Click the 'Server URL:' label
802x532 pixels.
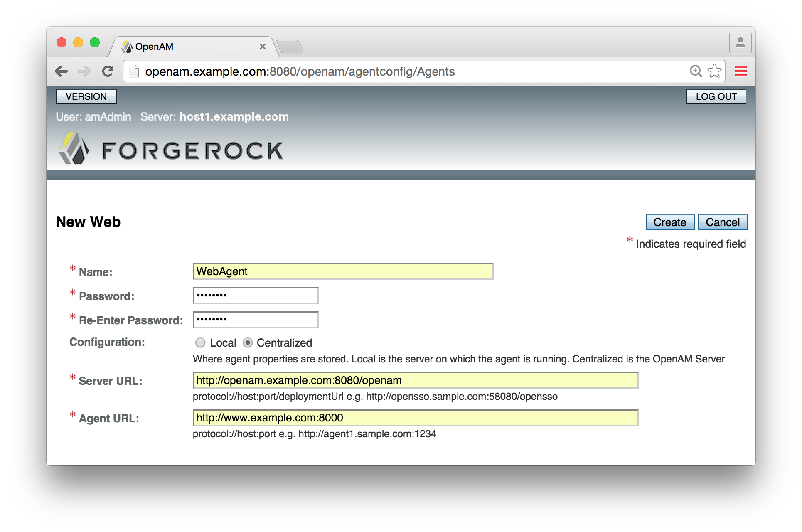(x=111, y=381)
